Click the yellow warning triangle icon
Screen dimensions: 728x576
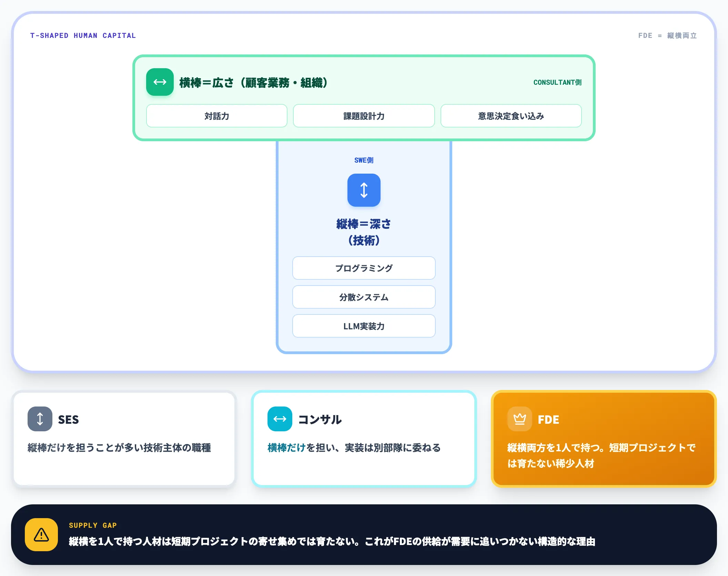41,535
